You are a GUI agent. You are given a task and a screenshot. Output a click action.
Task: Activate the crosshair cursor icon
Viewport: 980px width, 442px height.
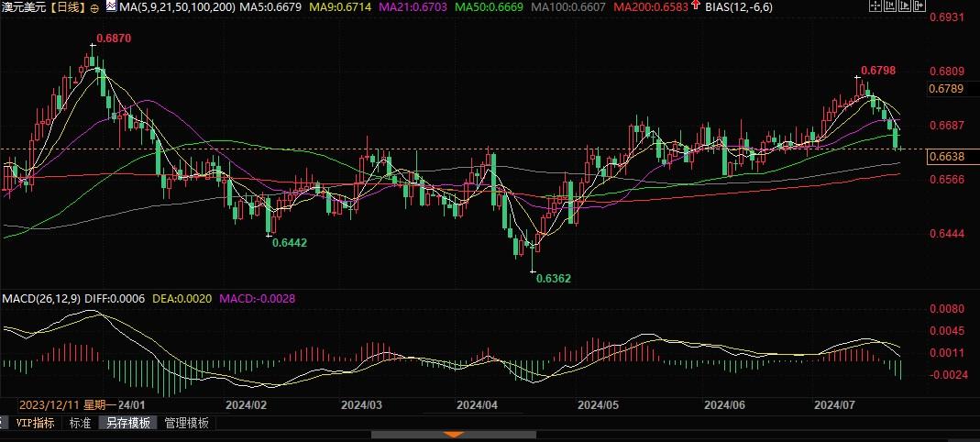click(x=875, y=5)
